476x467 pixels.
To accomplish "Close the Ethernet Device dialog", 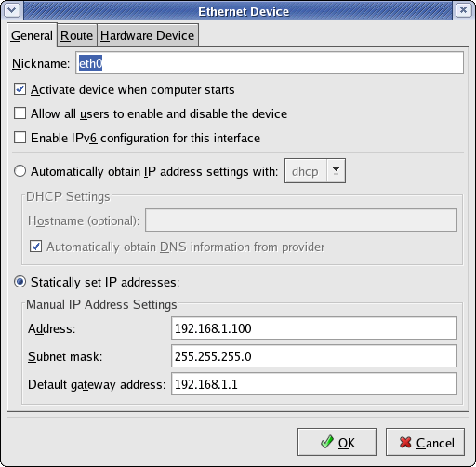I will (x=463, y=10).
